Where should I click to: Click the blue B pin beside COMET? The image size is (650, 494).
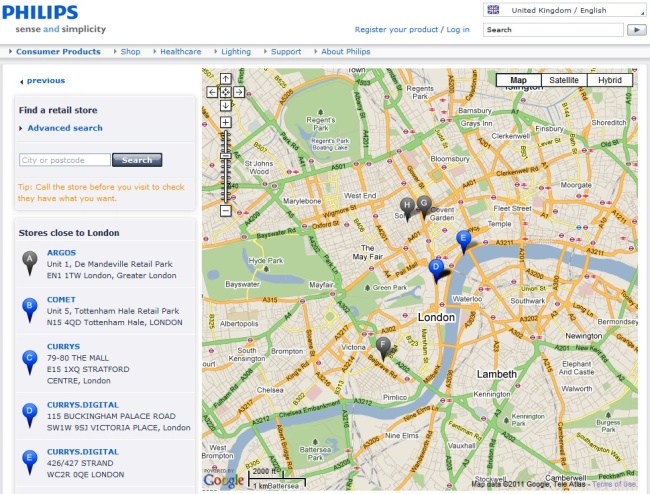[x=29, y=310]
